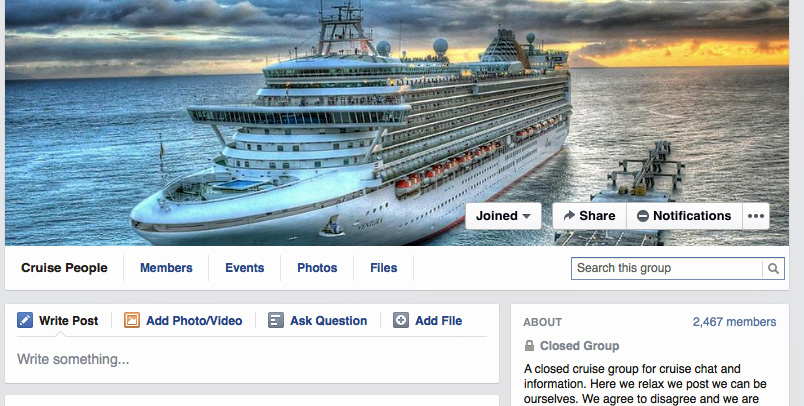804x406 pixels.
Task: Click the Notifications button label
Action: (692, 216)
